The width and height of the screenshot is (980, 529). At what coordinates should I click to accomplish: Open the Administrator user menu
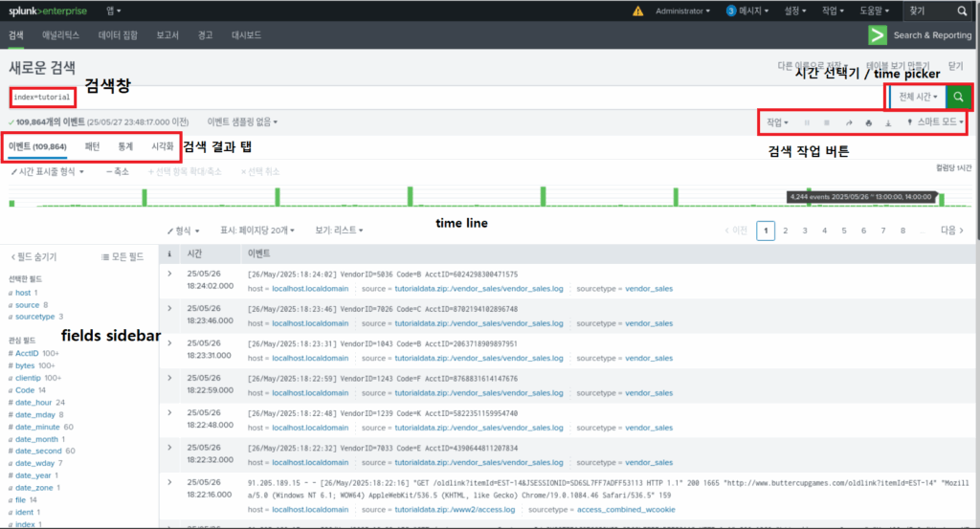(x=682, y=11)
